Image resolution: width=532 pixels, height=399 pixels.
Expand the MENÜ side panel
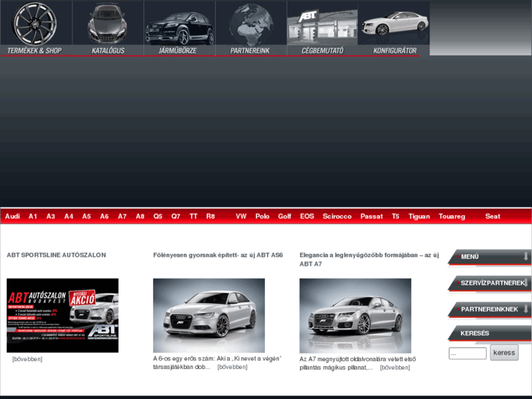(489, 257)
